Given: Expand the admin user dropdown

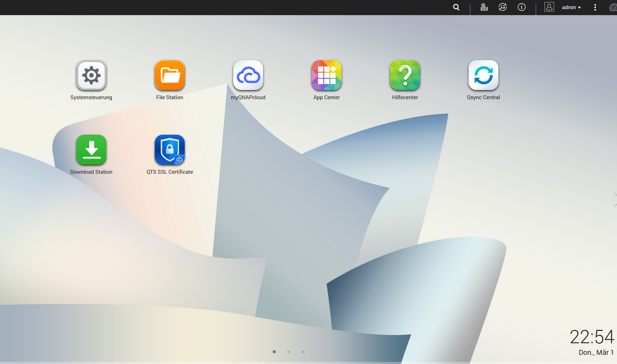Looking at the screenshot, I should pyautogui.click(x=571, y=7).
